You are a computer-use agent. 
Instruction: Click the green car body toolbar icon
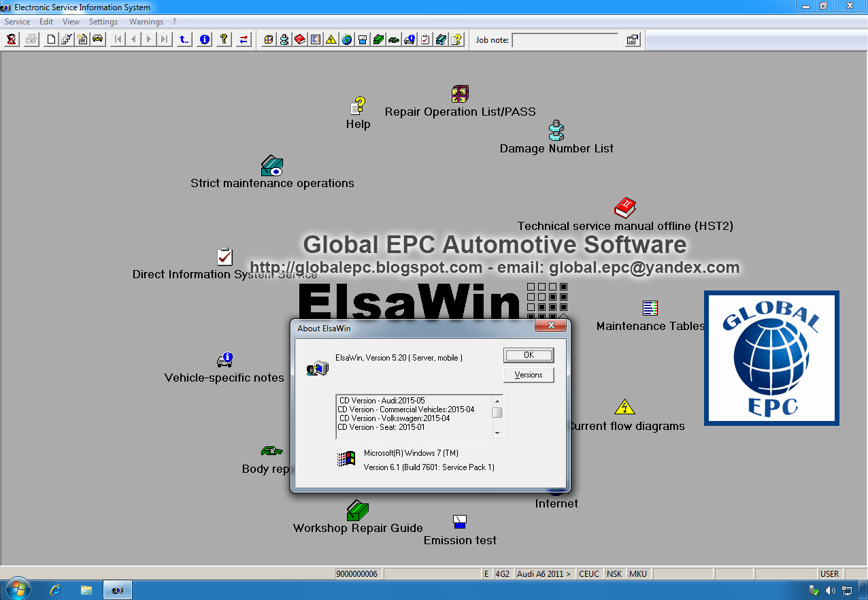pyautogui.click(x=394, y=39)
